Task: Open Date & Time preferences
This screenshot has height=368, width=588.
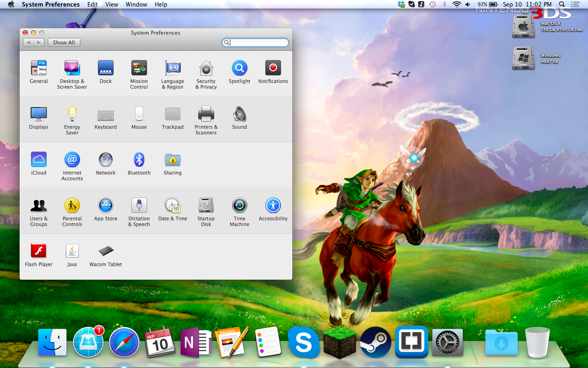Action: coord(173,209)
